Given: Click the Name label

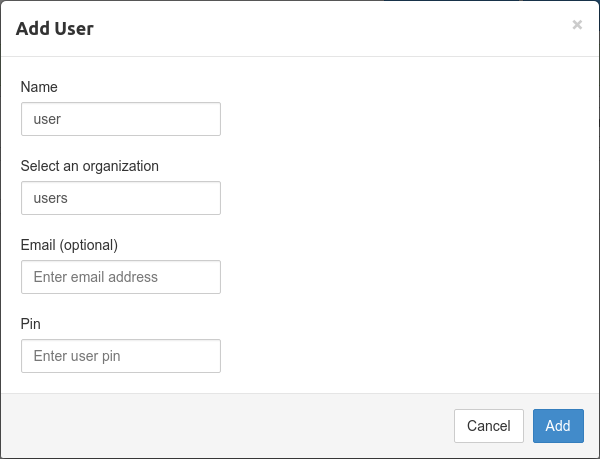Looking at the screenshot, I should tap(39, 87).
